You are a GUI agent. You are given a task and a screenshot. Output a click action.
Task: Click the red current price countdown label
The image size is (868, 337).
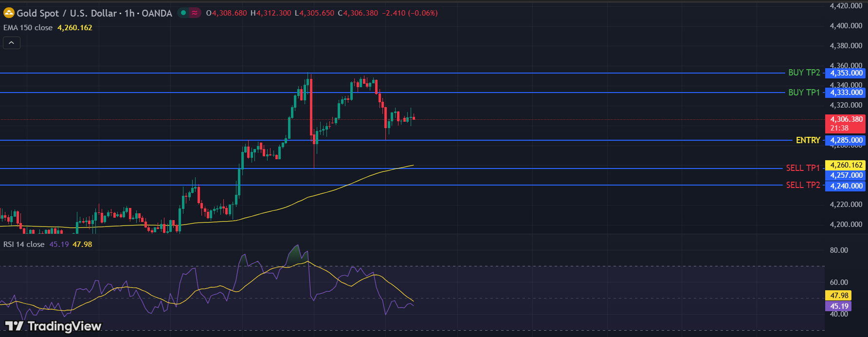coord(846,124)
